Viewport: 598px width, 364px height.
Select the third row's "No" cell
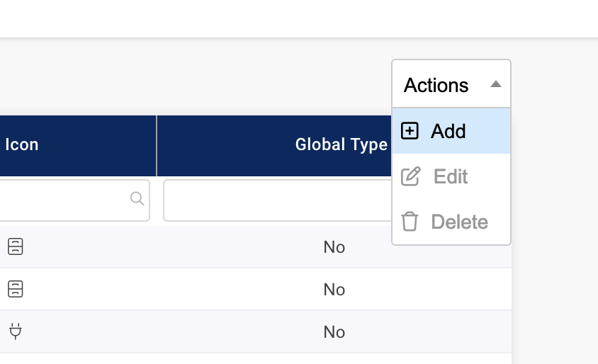[334, 332]
